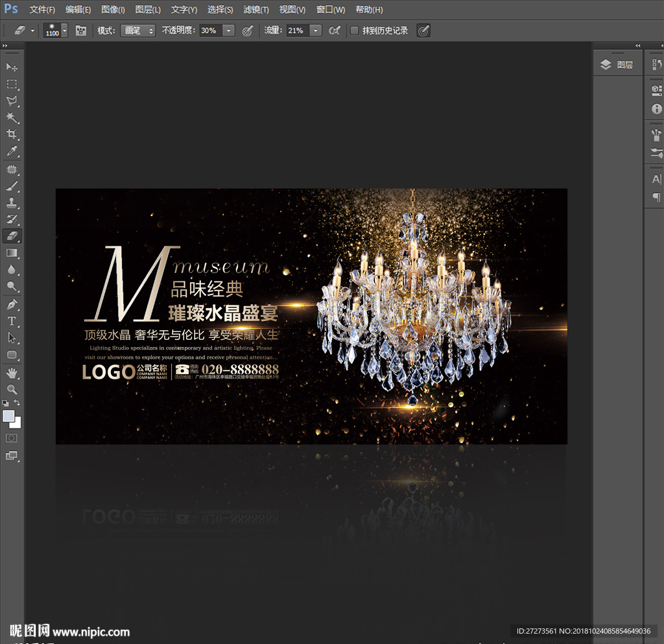Expand the 图层 panel dock
The height and width of the screenshot is (644, 664).
pyautogui.click(x=638, y=45)
